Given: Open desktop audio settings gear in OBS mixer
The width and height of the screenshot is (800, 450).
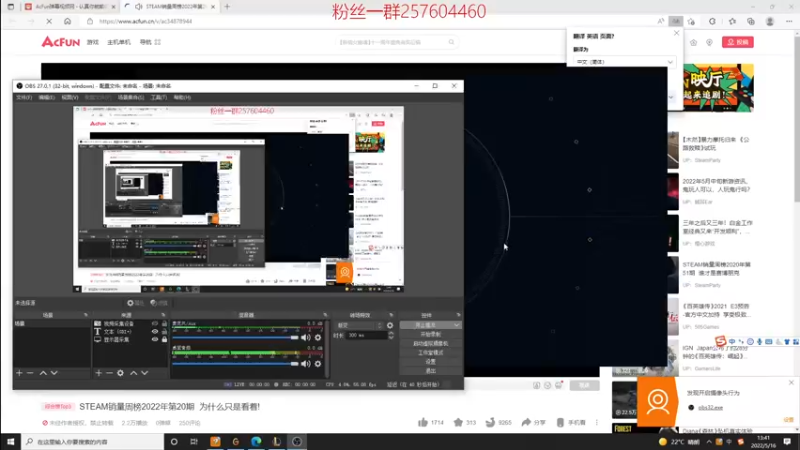Looking at the screenshot, I should click(318, 364).
